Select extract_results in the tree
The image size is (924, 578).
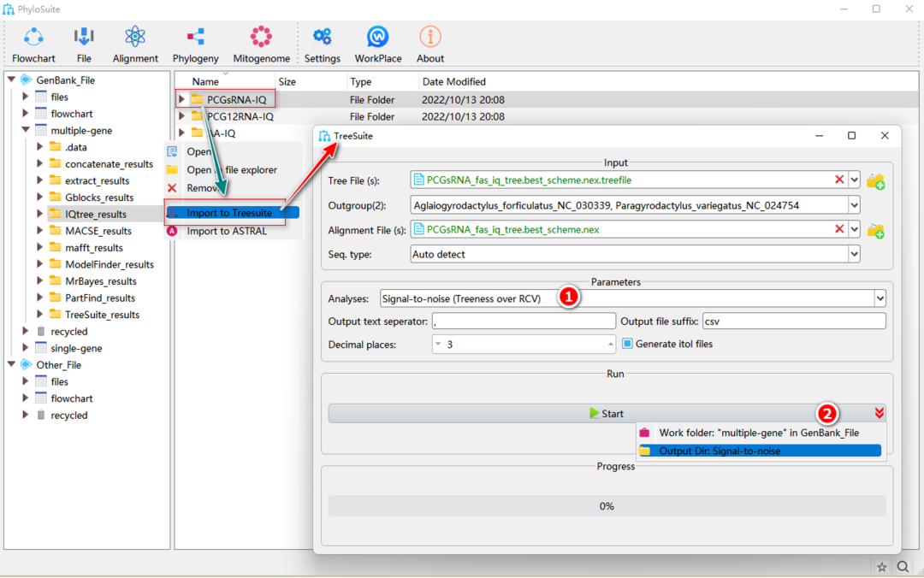(98, 180)
